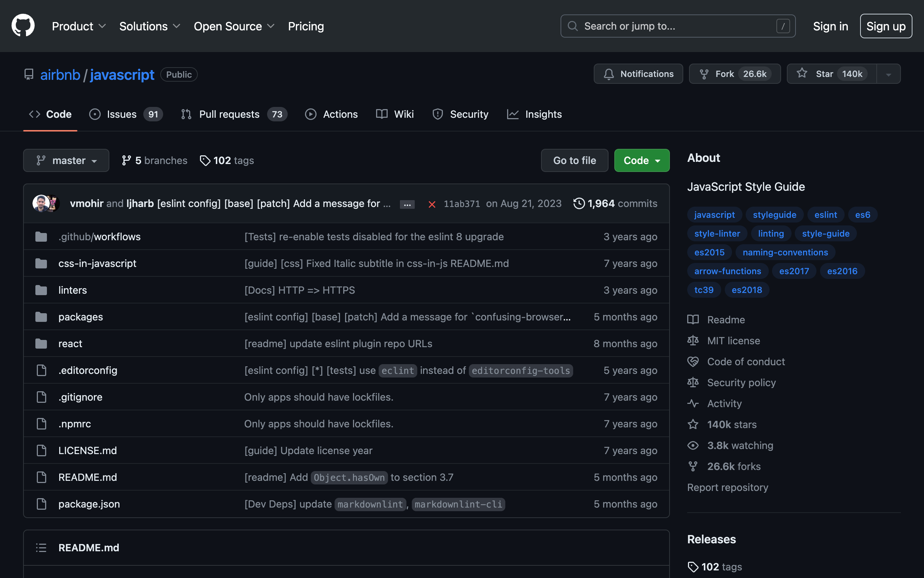This screenshot has width=924, height=578.
Task: Click the branches icon beside 5 branches
Action: [x=126, y=160]
